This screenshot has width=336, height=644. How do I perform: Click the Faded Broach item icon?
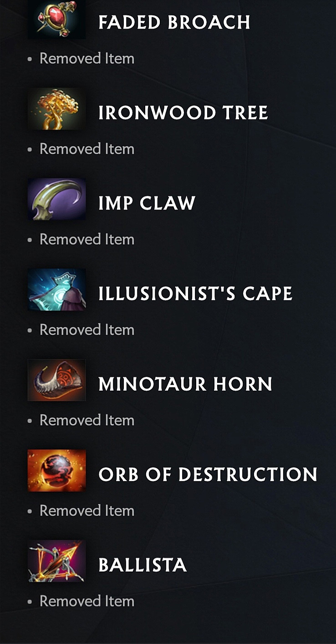click(56, 20)
